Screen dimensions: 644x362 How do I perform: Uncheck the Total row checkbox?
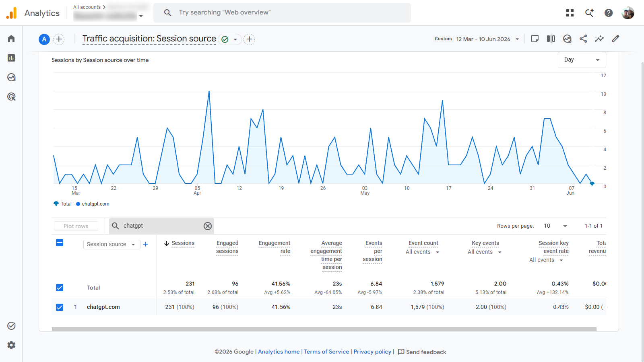coord(60,288)
